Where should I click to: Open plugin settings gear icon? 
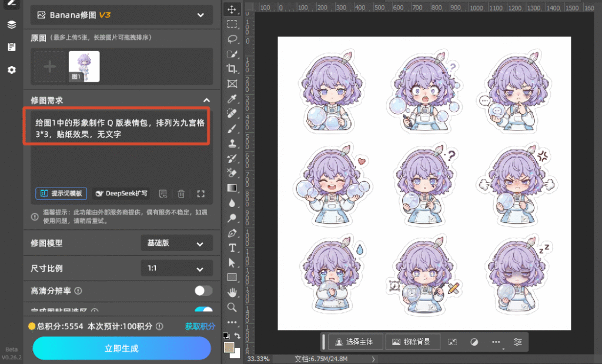(12, 70)
